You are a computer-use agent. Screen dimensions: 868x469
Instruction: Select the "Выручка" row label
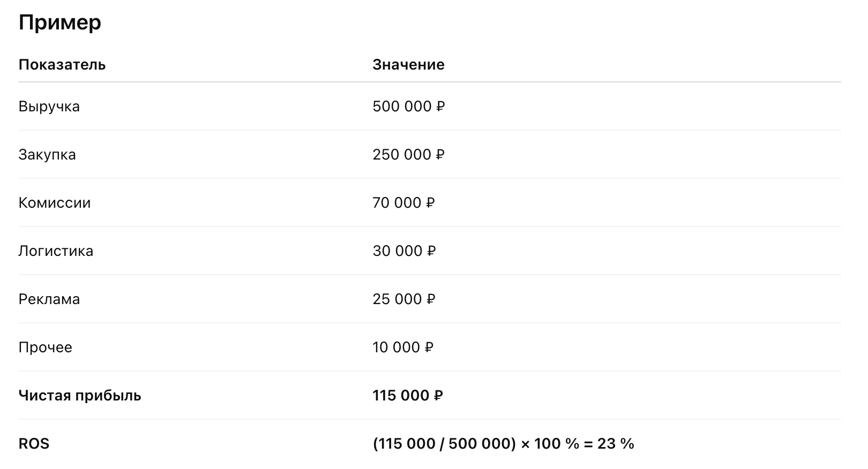49,107
